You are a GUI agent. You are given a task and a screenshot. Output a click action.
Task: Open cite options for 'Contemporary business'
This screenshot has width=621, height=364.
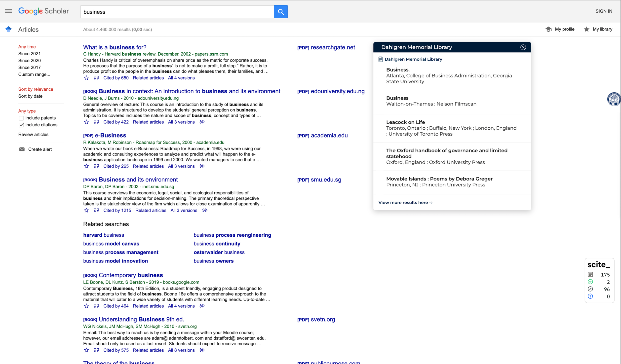96,306
